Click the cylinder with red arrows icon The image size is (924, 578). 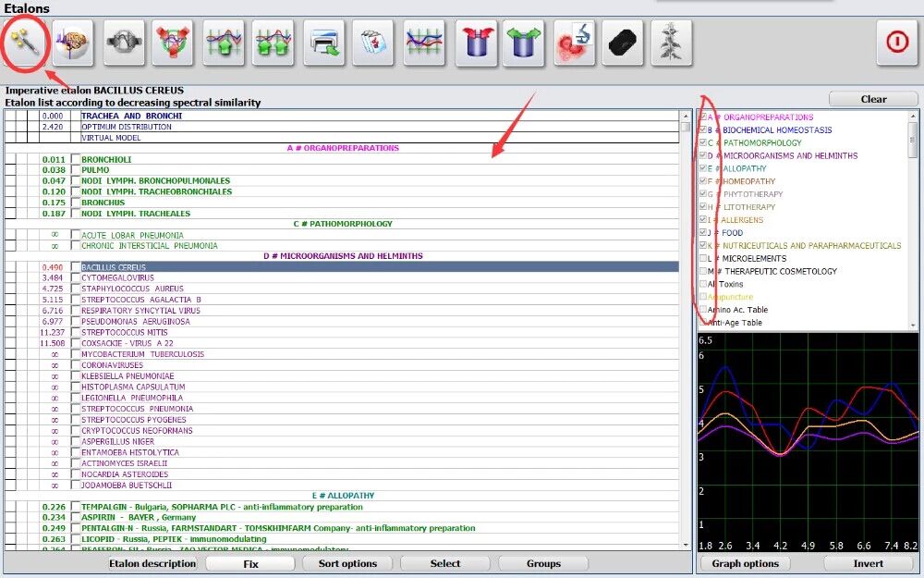tap(475, 43)
